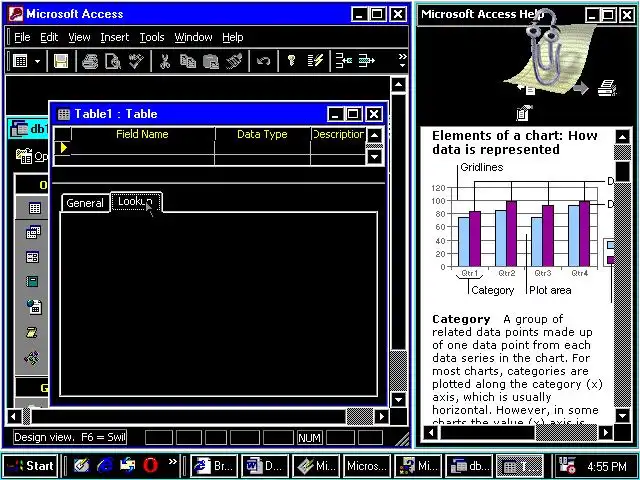Click the first empty Field Name cell
Viewport: 640px width, 480px height.
tap(142, 148)
